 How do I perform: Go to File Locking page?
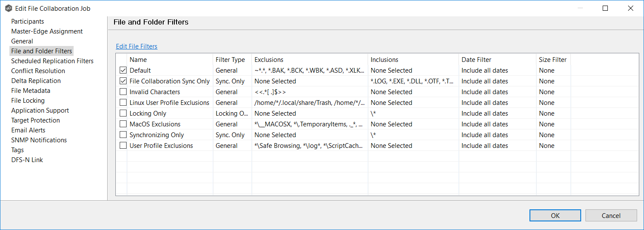28,100
